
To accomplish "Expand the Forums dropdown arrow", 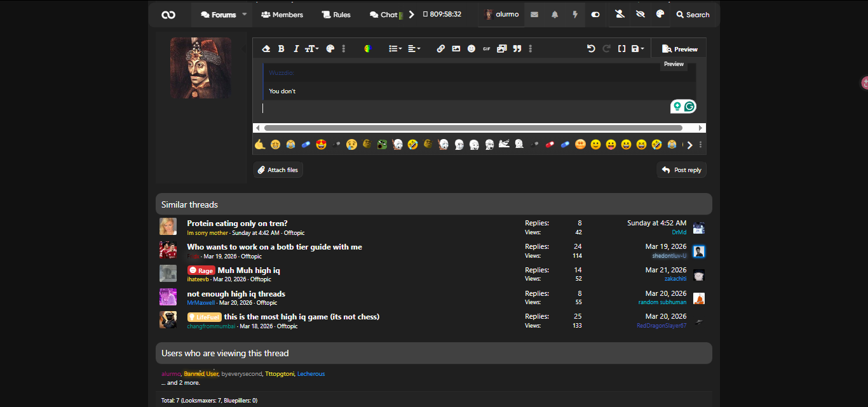I will coord(243,15).
